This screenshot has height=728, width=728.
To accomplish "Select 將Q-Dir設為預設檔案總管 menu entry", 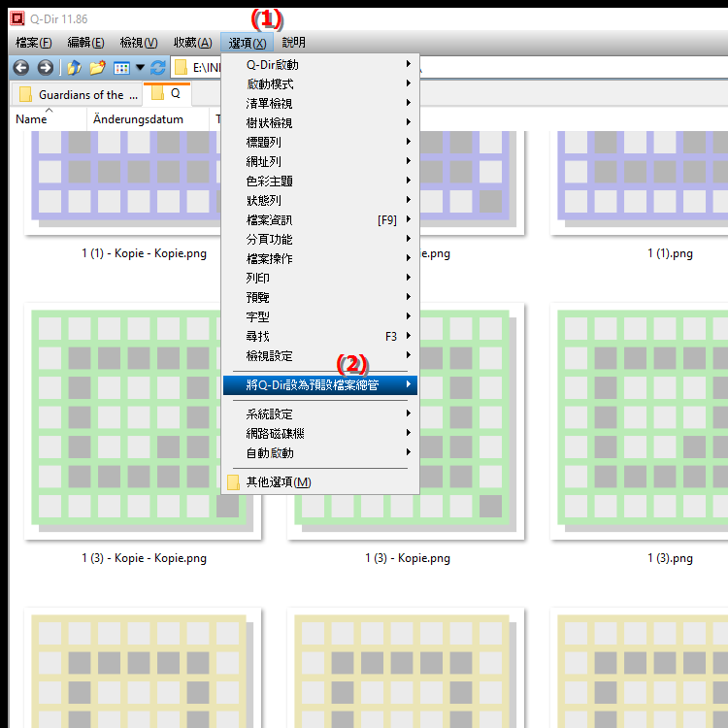I will tap(320, 385).
